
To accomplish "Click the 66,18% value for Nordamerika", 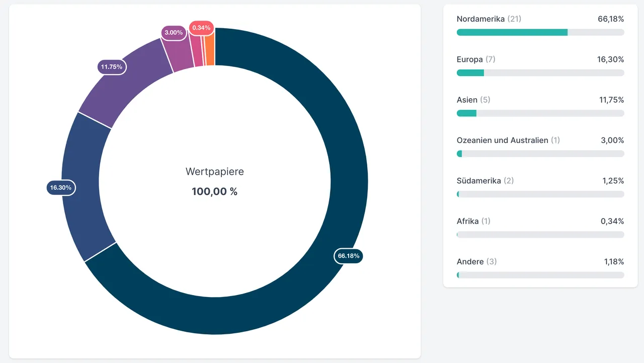I will [x=611, y=19].
